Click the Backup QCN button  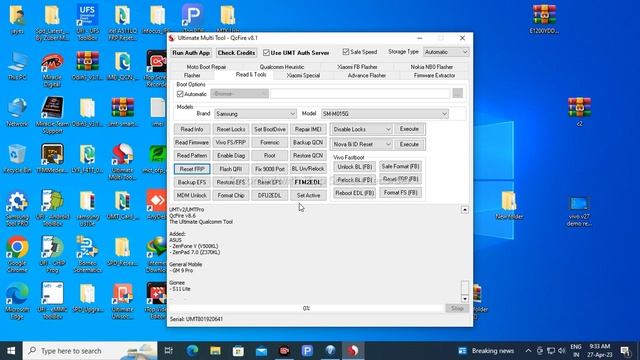(x=308, y=142)
